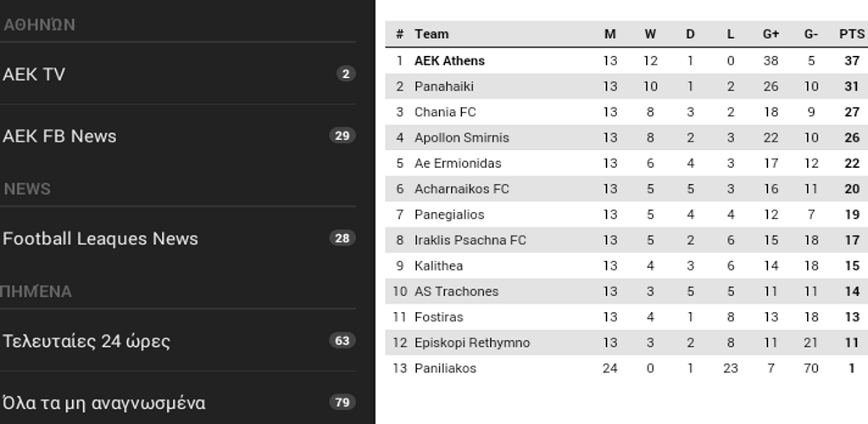
Task: Open the AEK TV feed
Action: (x=178, y=74)
